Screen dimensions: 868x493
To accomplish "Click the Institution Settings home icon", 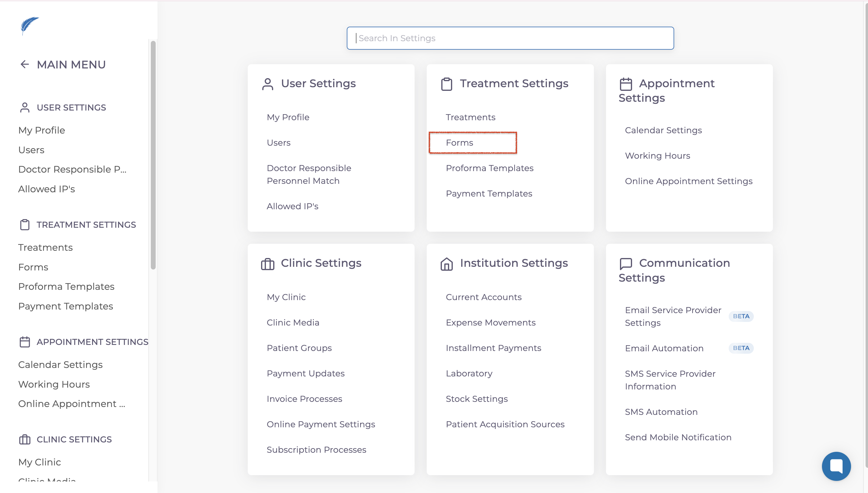I will pos(446,264).
